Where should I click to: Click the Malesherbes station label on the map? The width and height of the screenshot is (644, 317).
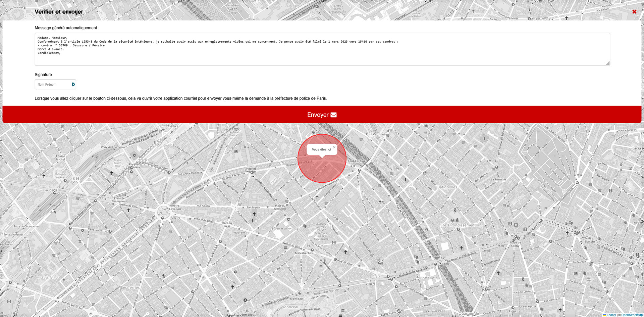(304, 253)
